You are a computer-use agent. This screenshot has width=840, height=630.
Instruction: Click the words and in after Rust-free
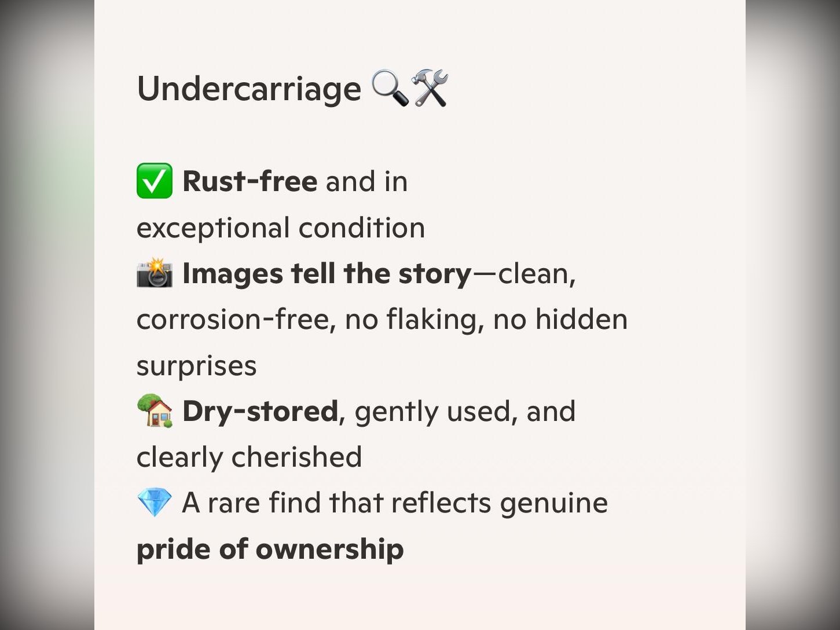(367, 181)
